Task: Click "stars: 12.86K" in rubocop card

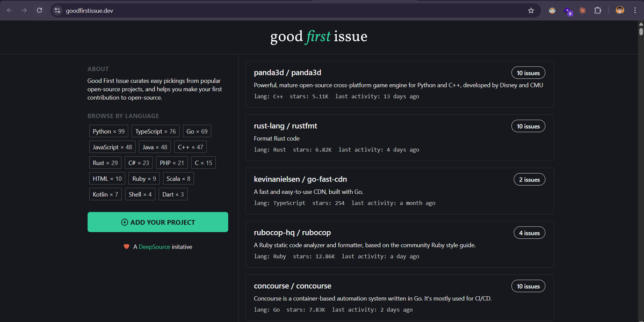Action: (x=314, y=257)
